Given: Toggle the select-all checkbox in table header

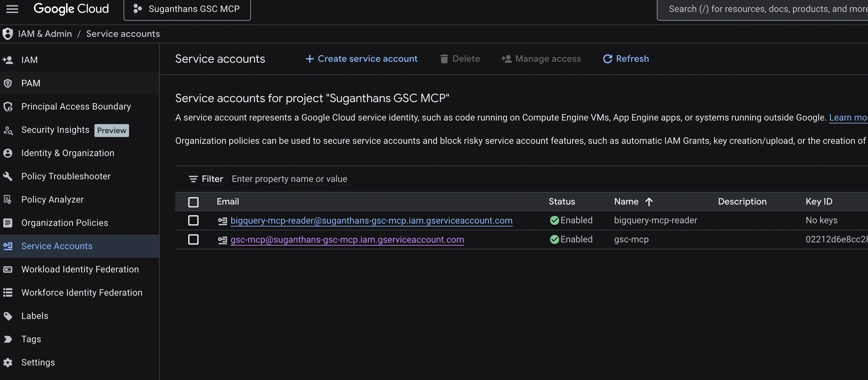Looking at the screenshot, I should point(193,202).
